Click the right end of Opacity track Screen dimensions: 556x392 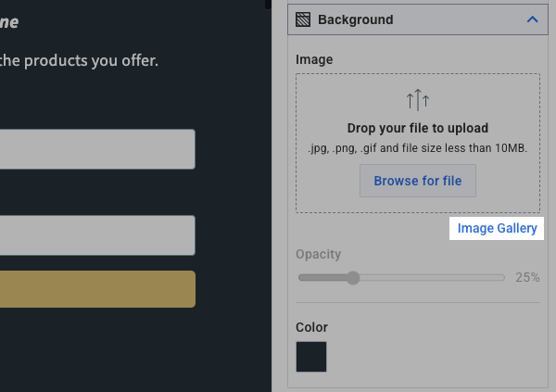pyautogui.click(x=502, y=277)
